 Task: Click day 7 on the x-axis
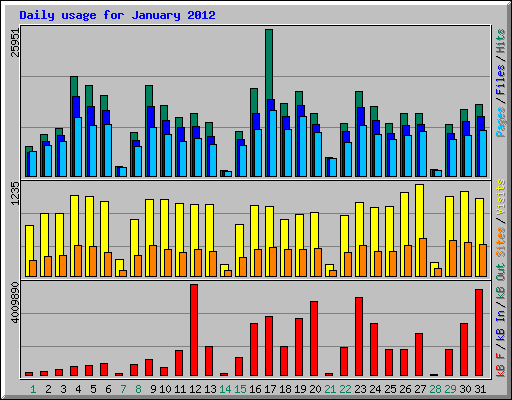[123, 389]
